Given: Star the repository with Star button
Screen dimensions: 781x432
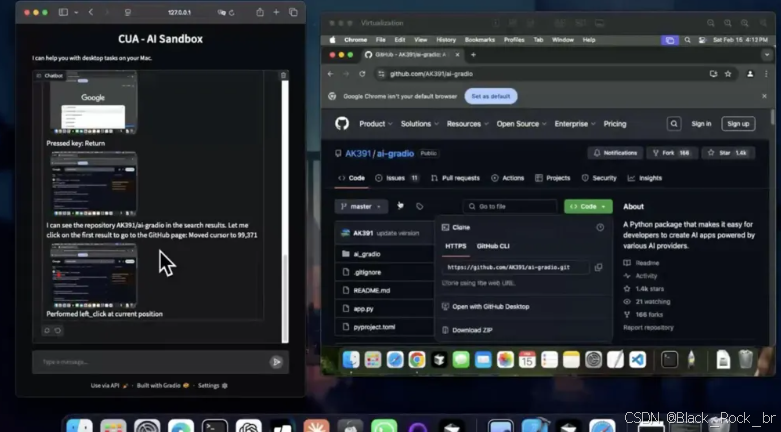Looking at the screenshot, I should (x=727, y=153).
